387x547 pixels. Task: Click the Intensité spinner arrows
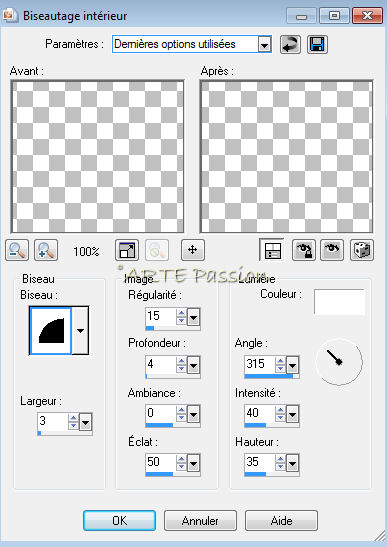pyautogui.click(x=280, y=414)
